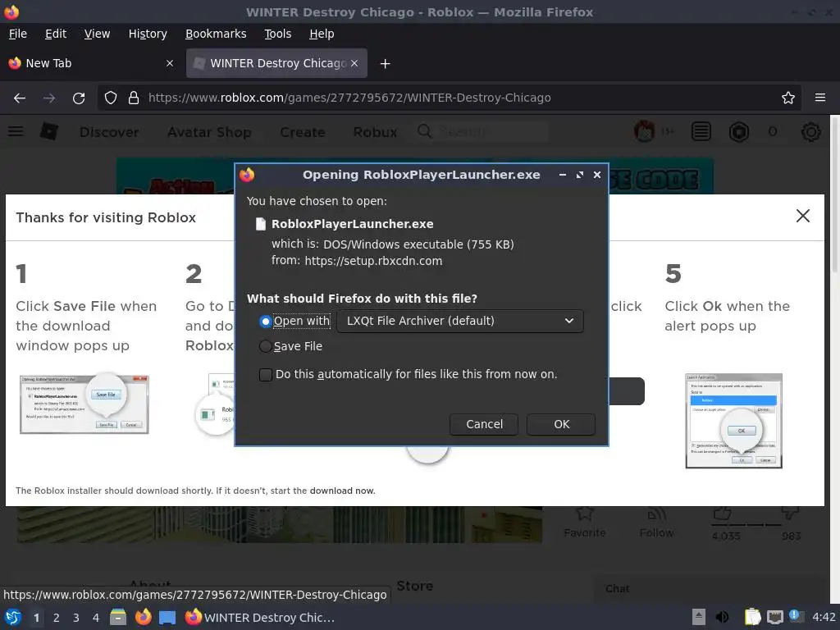Click the 'download now' link
The image size is (840, 630).
click(342, 491)
